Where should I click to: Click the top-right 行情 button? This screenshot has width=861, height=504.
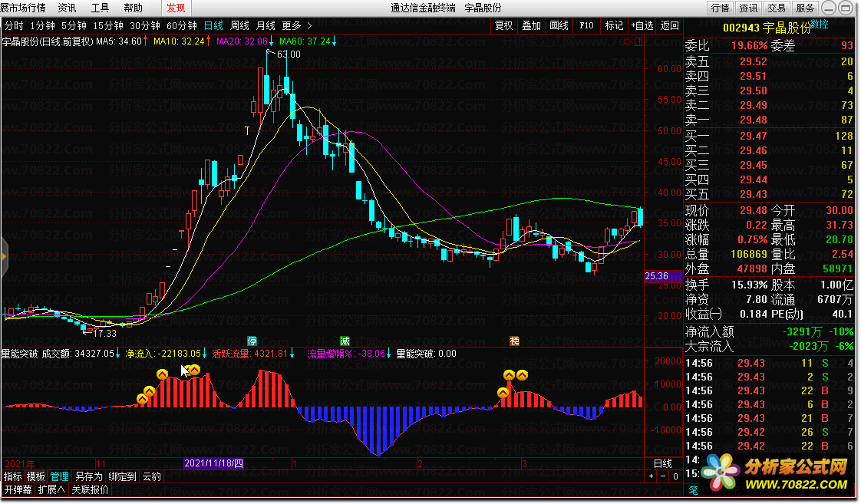pos(720,8)
